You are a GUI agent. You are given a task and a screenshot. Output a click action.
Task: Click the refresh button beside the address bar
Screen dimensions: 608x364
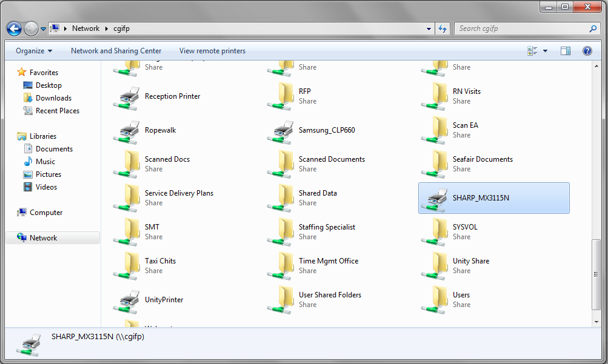pyautogui.click(x=443, y=28)
